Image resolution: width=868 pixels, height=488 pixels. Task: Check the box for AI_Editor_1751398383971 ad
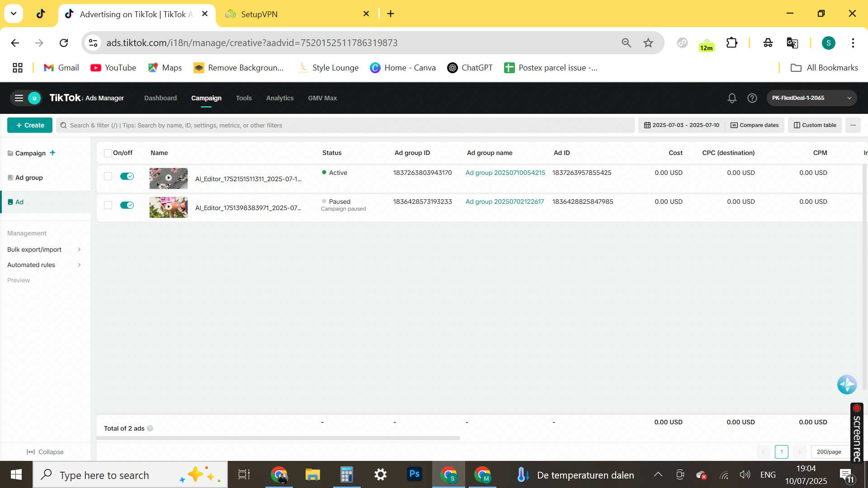(108, 205)
